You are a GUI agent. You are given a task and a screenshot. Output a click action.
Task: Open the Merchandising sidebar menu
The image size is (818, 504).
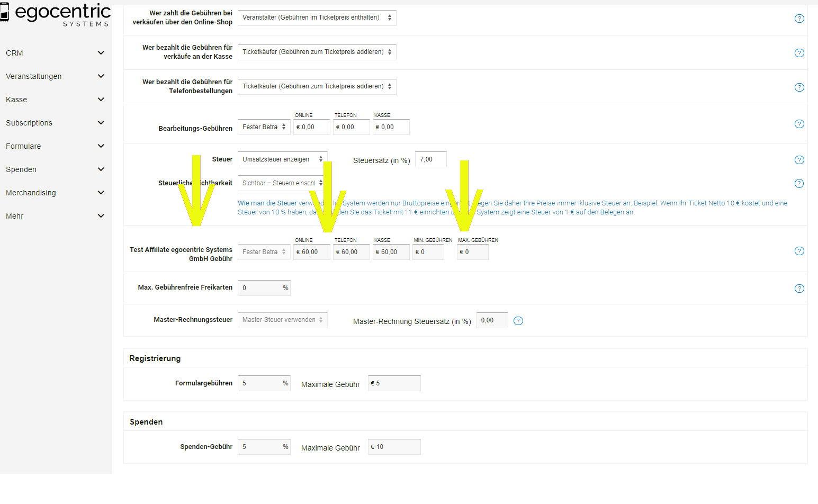coord(101,193)
